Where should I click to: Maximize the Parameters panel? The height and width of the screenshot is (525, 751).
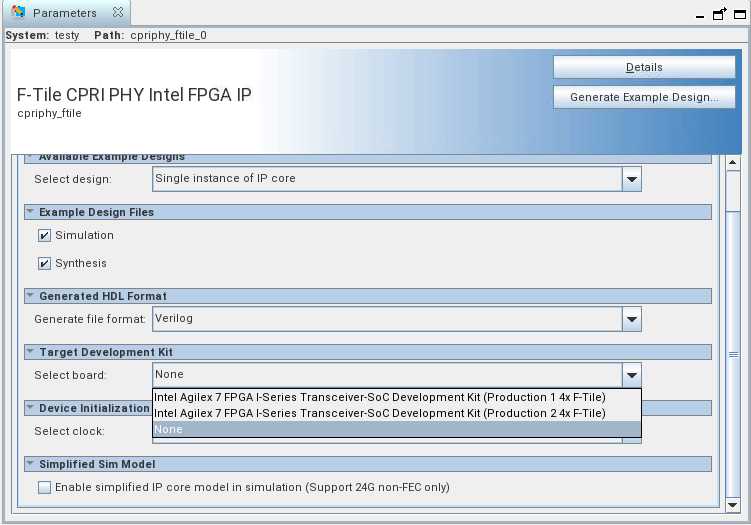(740, 14)
